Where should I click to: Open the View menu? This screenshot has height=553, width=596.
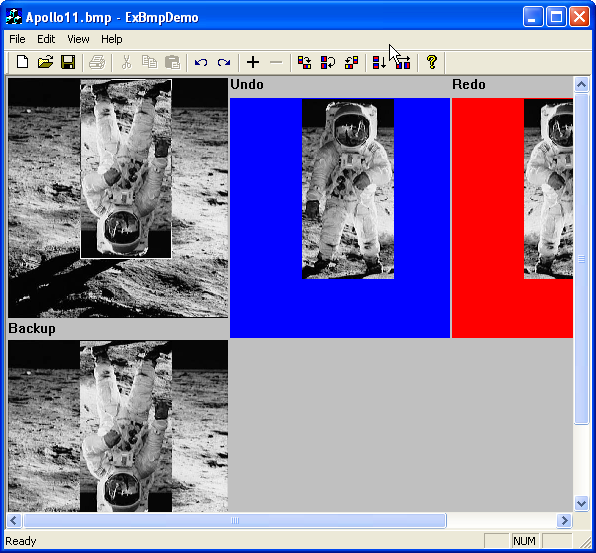78,39
